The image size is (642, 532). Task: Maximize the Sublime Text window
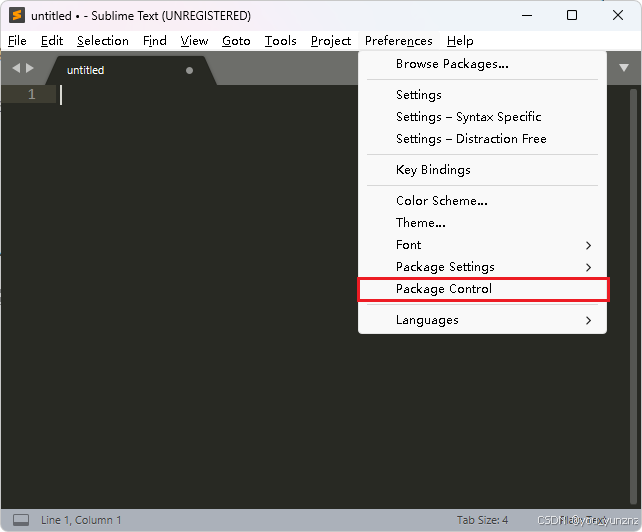(572, 16)
